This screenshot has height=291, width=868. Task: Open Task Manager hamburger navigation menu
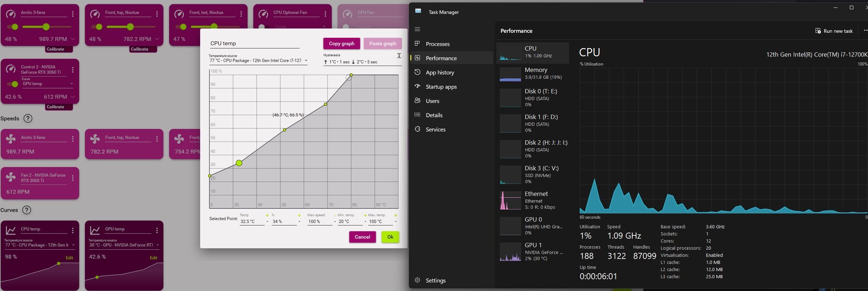[417, 29]
